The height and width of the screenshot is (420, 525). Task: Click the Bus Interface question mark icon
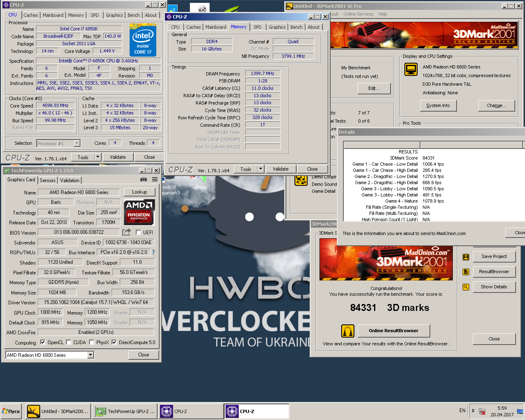click(x=153, y=252)
